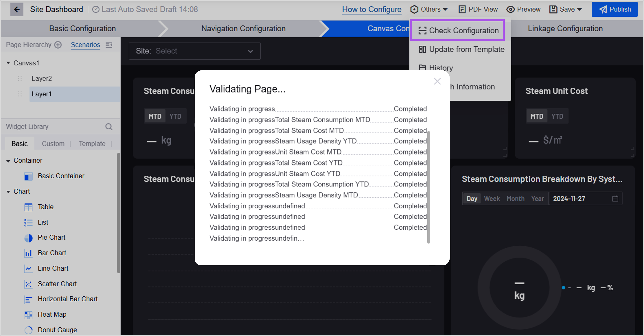Image resolution: width=644 pixels, height=336 pixels.
Task: Open the Site select dropdown
Action: [194, 51]
